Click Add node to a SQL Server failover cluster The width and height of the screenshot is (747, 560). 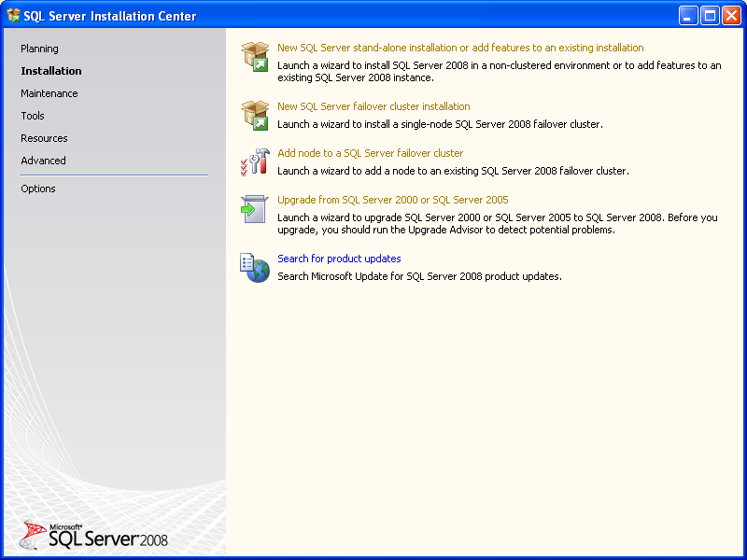coord(370,153)
